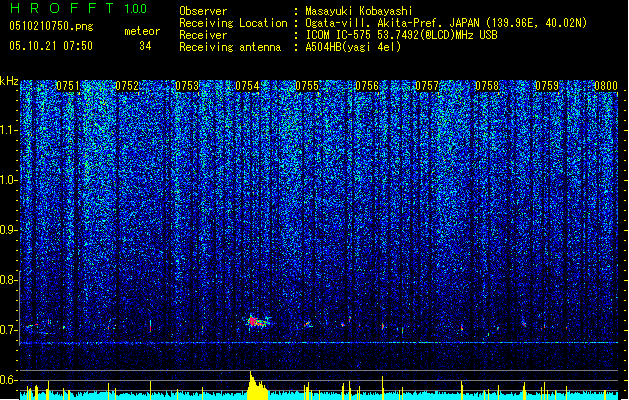Click the 0.8 kHz axis label
Image resolution: width=629 pixels, height=400 pixels.
(x=9, y=280)
